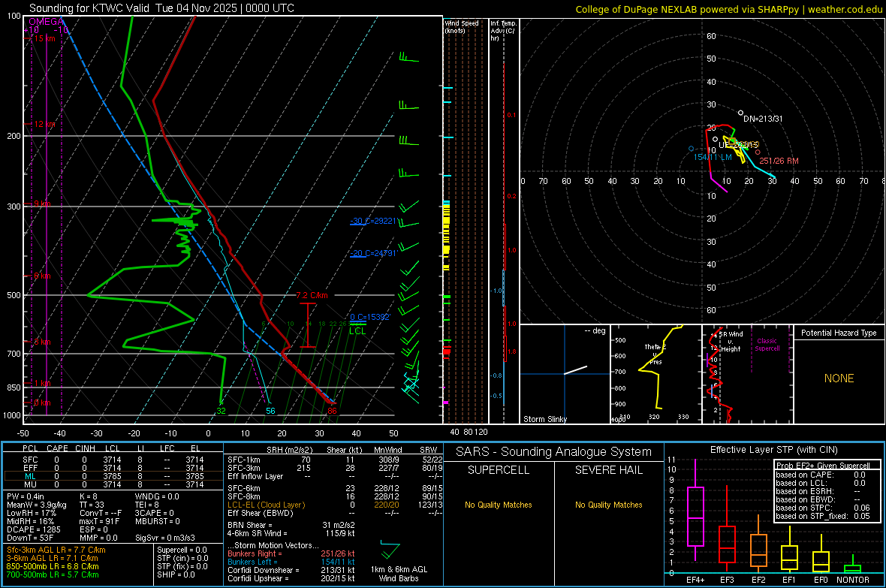Click the magenta EF4+ box plot
The width and height of the screenshot is (886, 588).
[x=695, y=510]
